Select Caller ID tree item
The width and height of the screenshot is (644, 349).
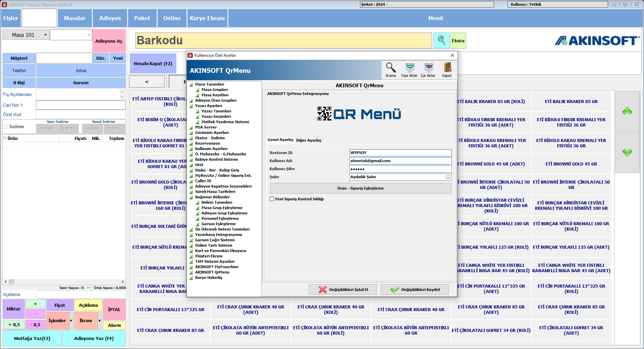point(203,181)
